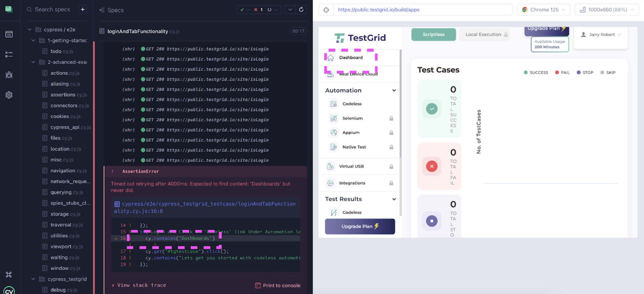Screen dimensions: 644x294
Task: Enable the Scriptless mode toggle
Action: pyautogui.click(x=433, y=34)
